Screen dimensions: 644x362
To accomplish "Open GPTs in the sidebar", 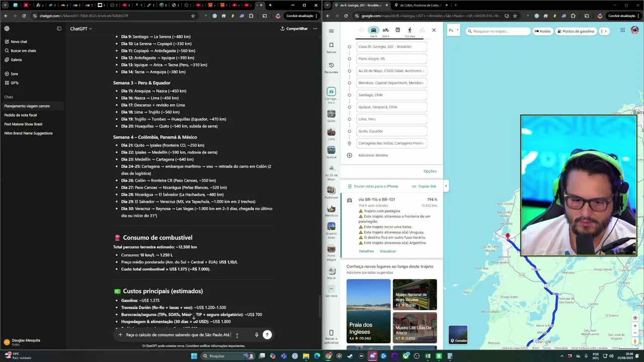I will point(11,83).
